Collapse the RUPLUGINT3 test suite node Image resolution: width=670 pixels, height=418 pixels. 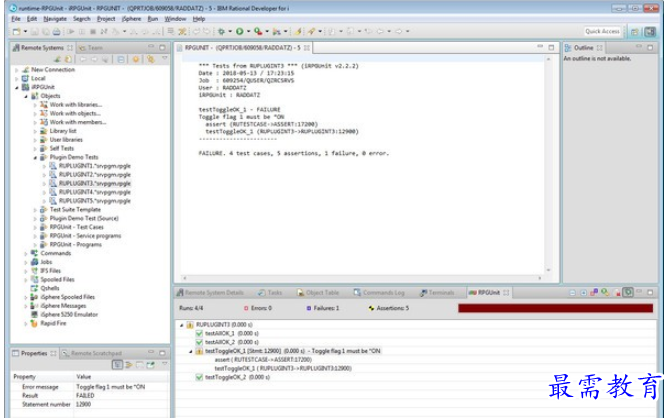tap(182, 325)
